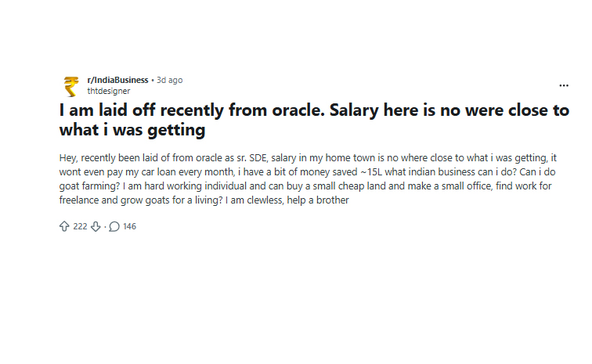Downvote the Oracle layoff post
Viewport: 592px width, 364px height.
96,226
